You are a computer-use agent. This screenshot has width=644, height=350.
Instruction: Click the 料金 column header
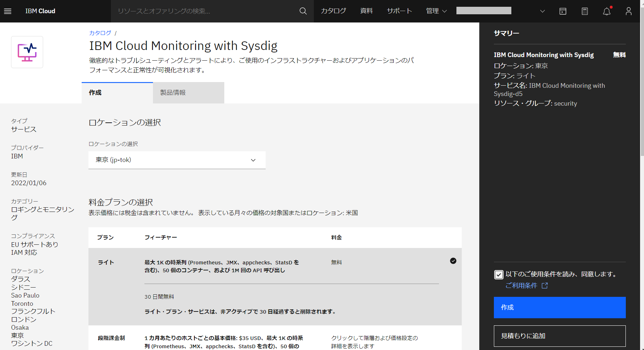pos(337,238)
